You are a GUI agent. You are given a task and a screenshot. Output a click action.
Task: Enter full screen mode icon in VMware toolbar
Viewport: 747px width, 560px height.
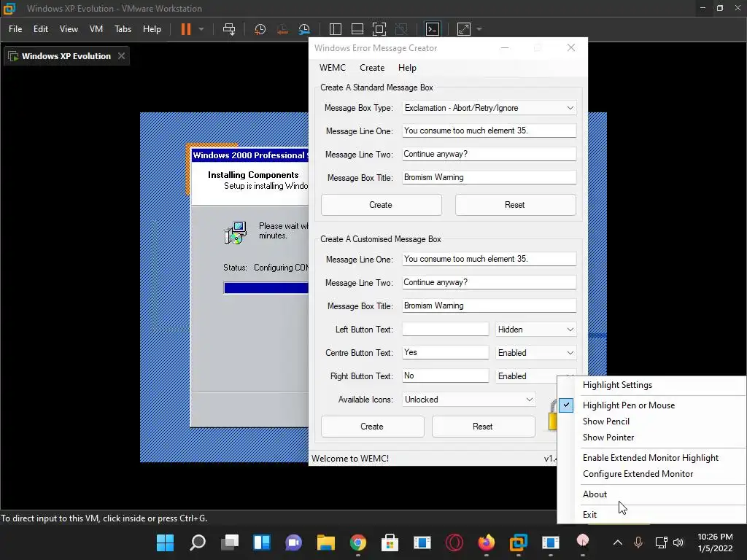point(379,29)
